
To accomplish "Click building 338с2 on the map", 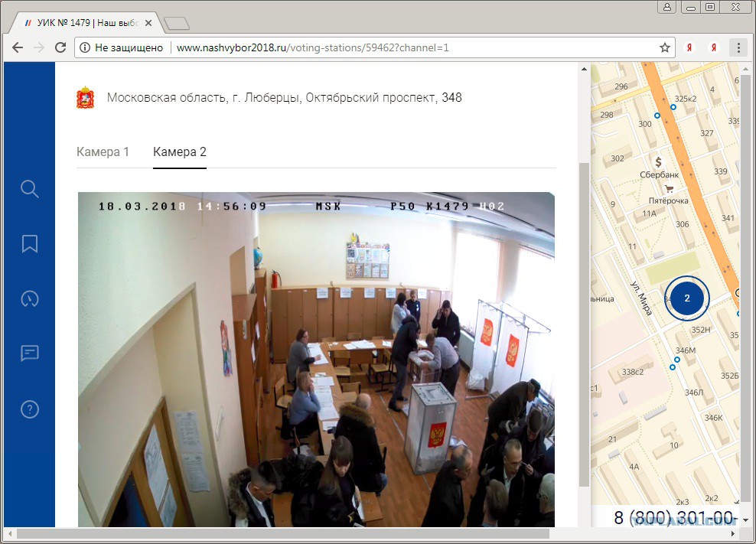I will tap(632, 372).
